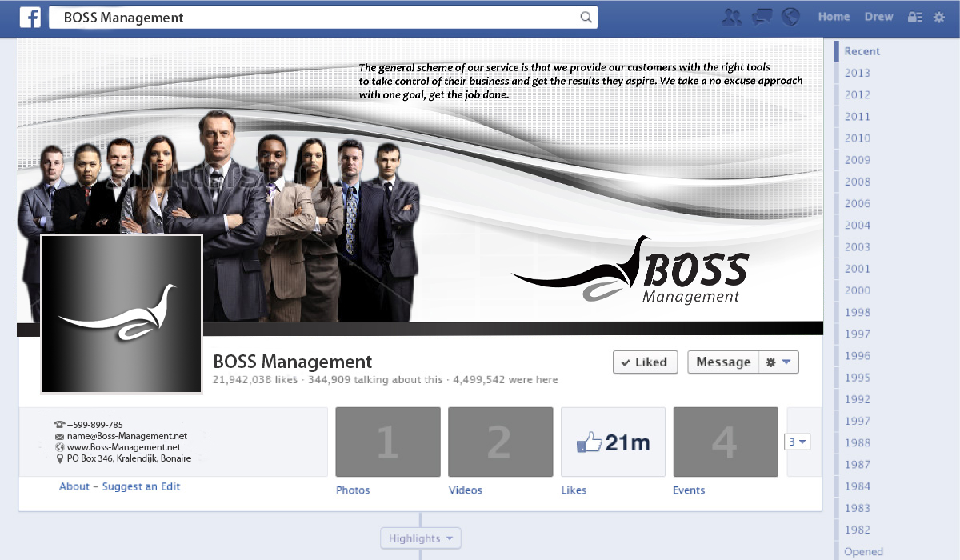
Task: Jump to 2009 in the timeline
Action: pyautogui.click(x=858, y=160)
